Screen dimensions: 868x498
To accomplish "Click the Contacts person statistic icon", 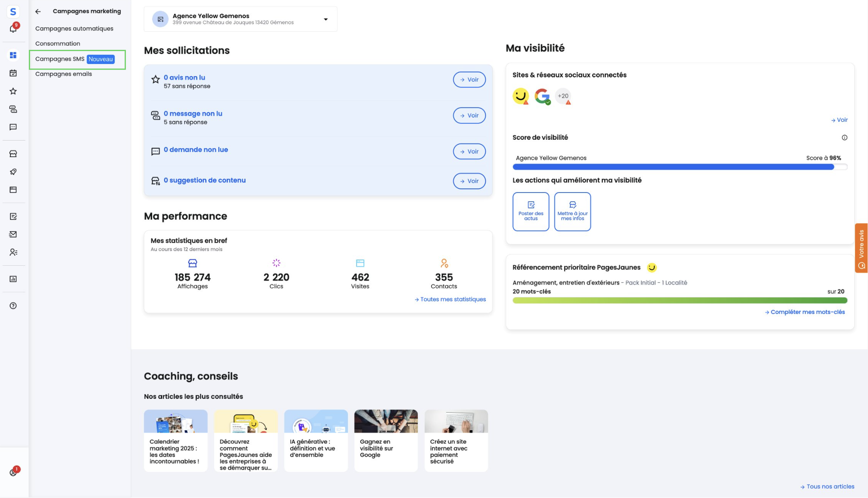I will (444, 263).
